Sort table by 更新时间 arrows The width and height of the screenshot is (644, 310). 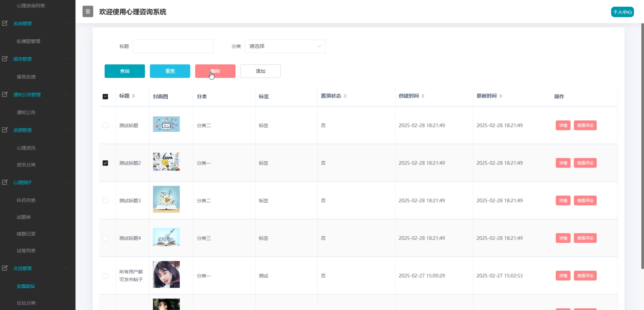(501, 96)
